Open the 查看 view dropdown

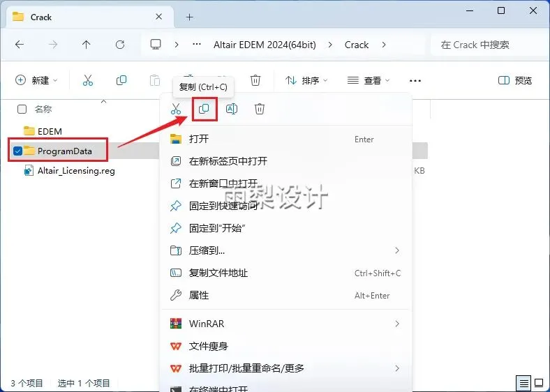(x=369, y=81)
